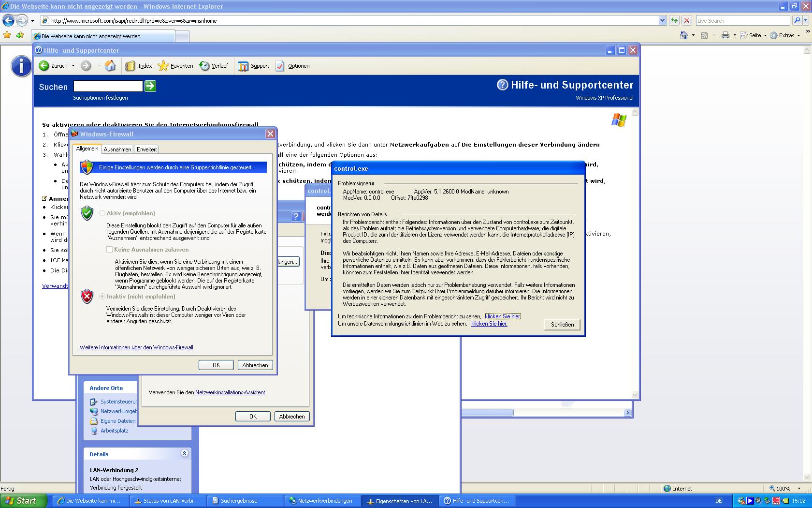Check Keine Ausnahmen zulassen checkbox
Image resolution: width=812 pixels, height=508 pixels.
(110, 250)
